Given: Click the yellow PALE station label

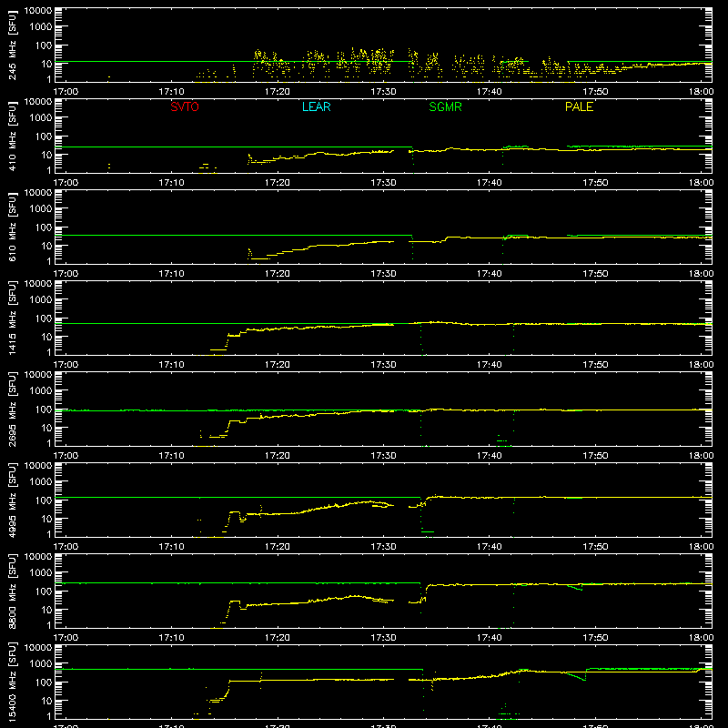Looking at the screenshot, I should tap(579, 106).
